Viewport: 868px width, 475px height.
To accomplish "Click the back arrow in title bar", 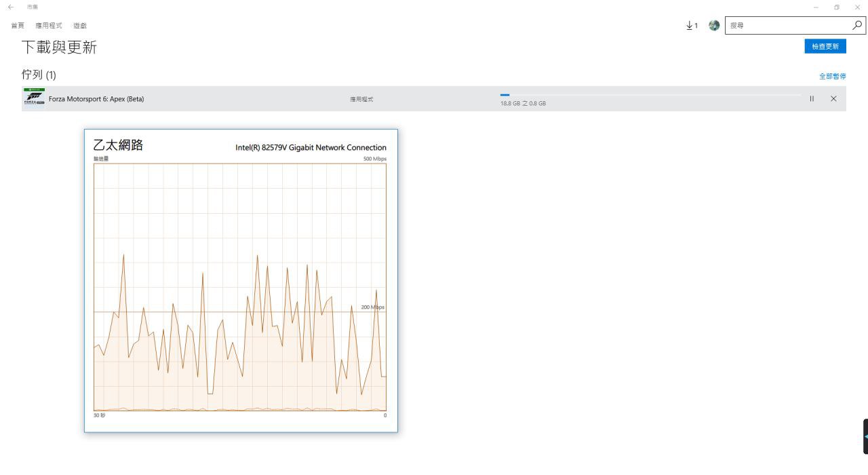I will (11, 7).
